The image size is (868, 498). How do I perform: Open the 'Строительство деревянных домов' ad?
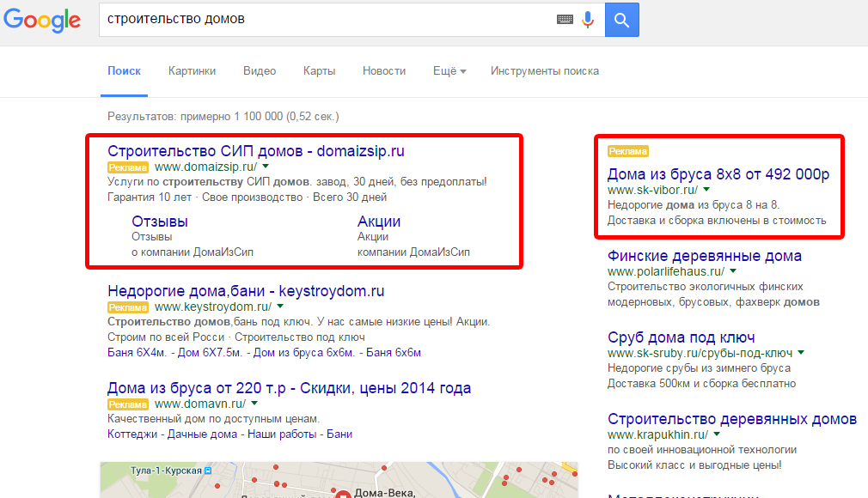point(732,419)
